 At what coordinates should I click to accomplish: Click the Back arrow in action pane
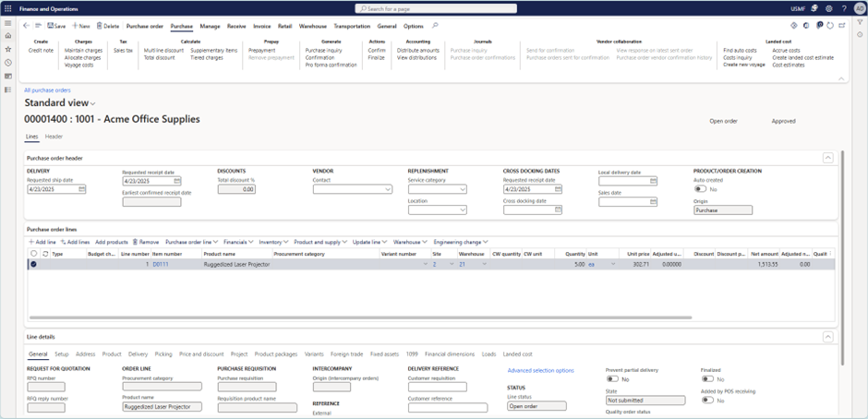pyautogui.click(x=27, y=26)
